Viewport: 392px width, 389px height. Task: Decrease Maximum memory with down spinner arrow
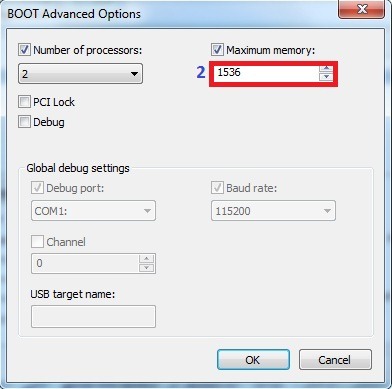tap(326, 77)
